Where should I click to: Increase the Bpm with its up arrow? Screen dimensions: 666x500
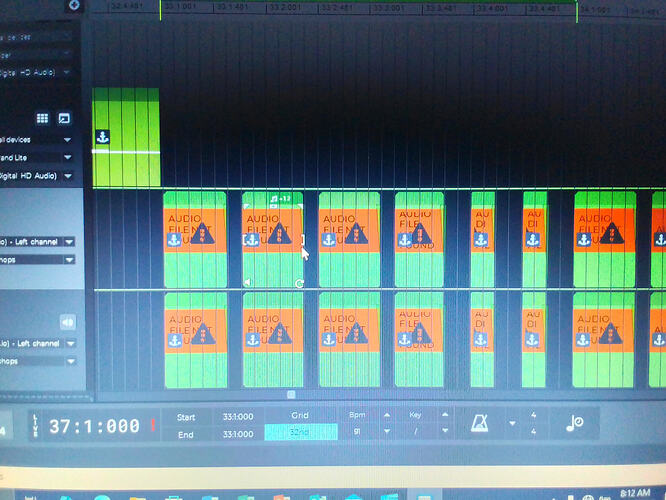[387, 415]
